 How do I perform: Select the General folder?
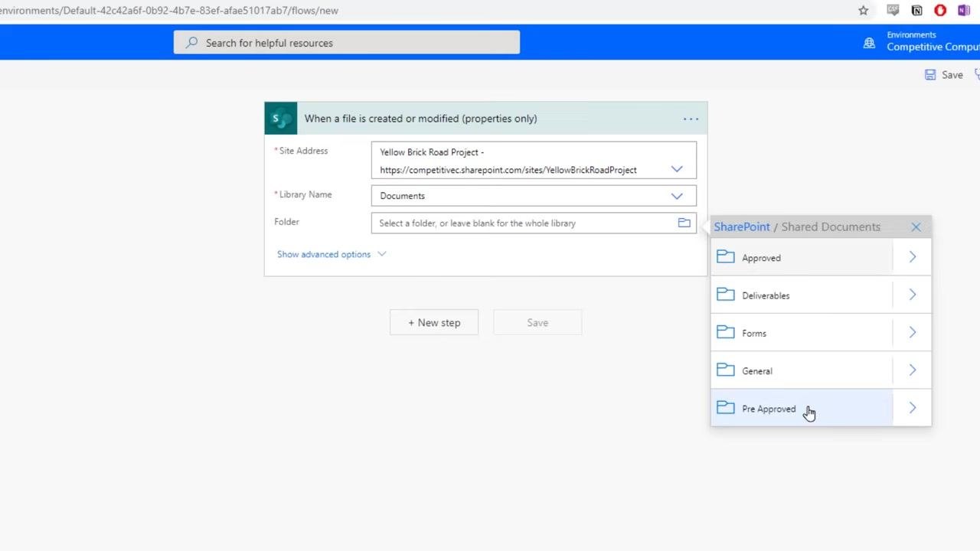coord(802,370)
